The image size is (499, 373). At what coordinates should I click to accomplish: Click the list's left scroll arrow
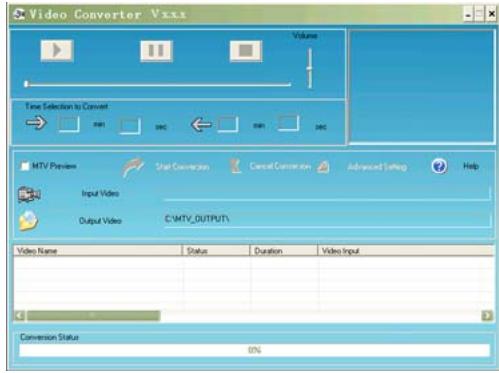pos(20,315)
